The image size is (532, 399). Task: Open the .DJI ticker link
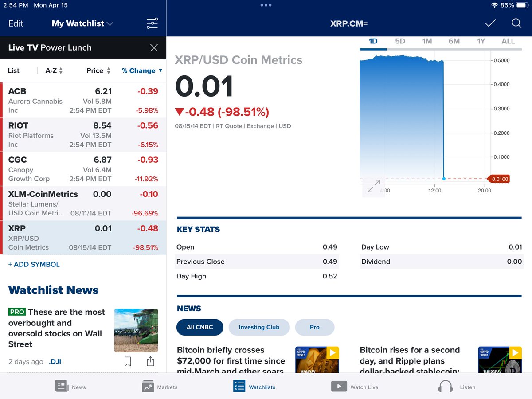pyautogui.click(x=55, y=361)
